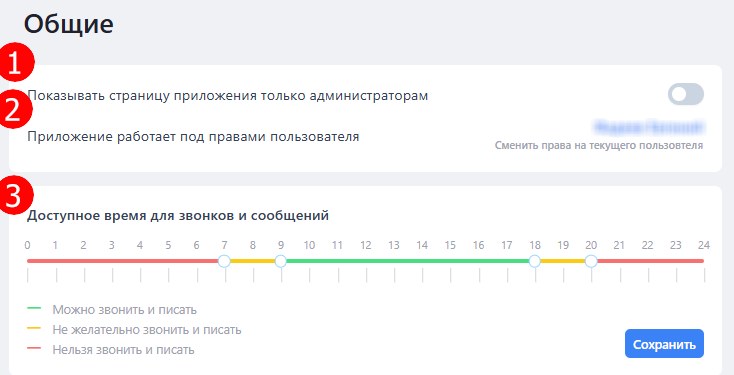Image resolution: width=734 pixels, height=375 pixels.
Task: Click the red segment at hour 3
Action: (111, 261)
